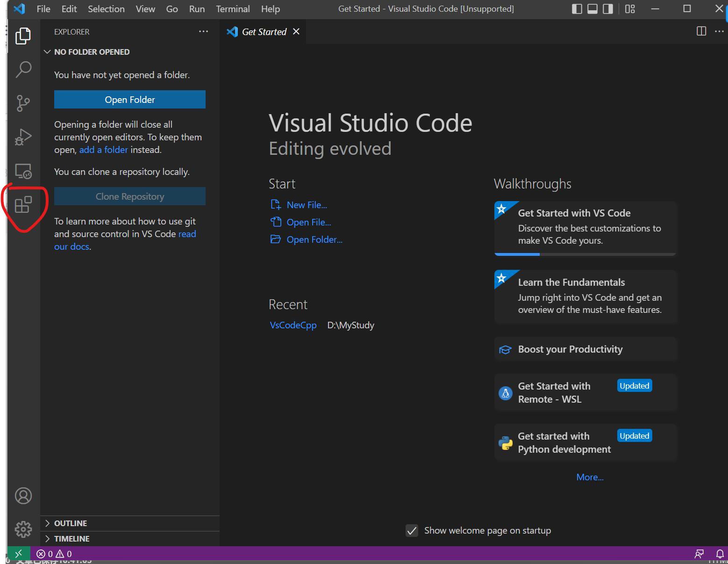Click VS Code logo in title bar
Image resolution: width=728 pixels, height=564 pixels.
click(x=19, y=9)
